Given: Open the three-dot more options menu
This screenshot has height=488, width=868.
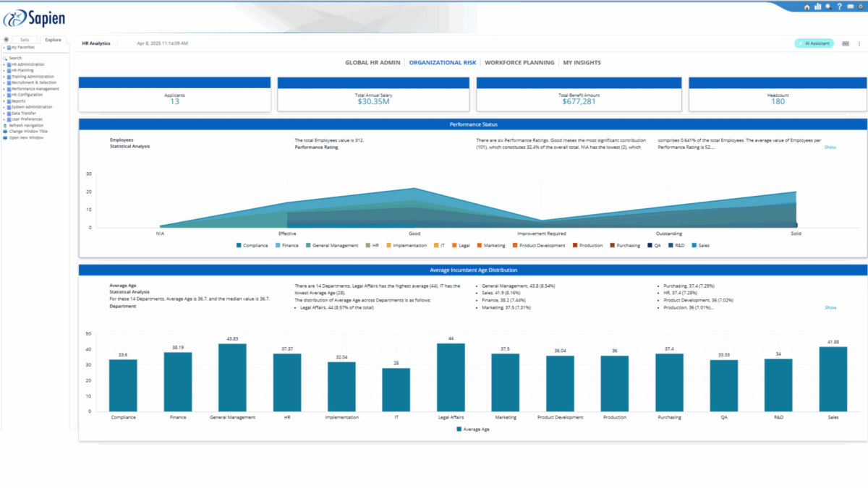Looking at the screenshot, I should (859, 43).
